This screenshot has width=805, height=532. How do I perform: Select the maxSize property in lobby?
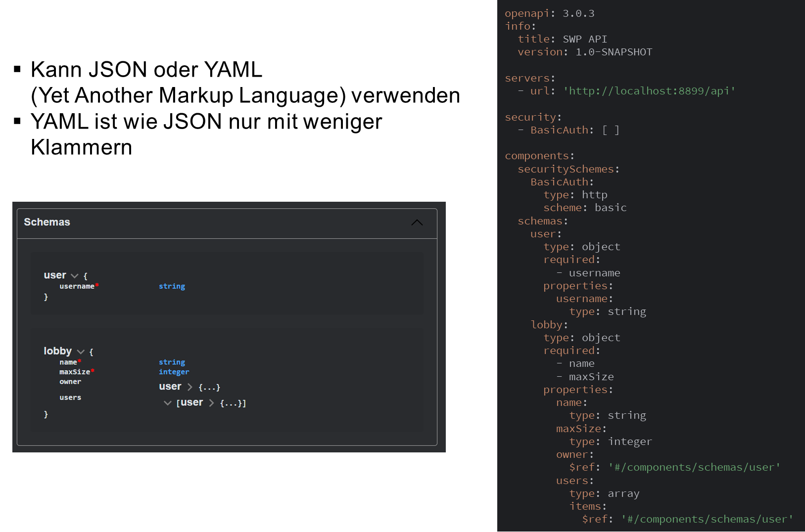75,372
